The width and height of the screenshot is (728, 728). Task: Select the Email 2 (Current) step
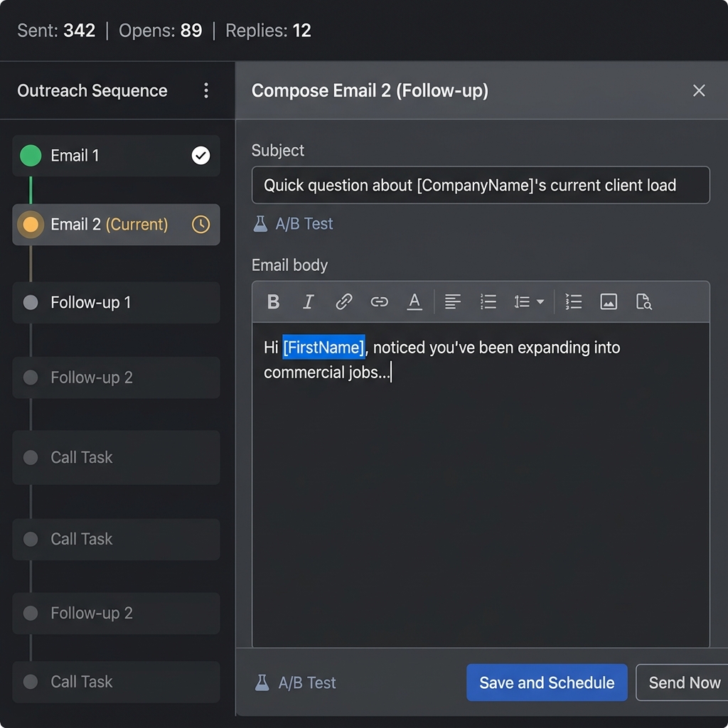pyautogui.click(x=116, y=225)
